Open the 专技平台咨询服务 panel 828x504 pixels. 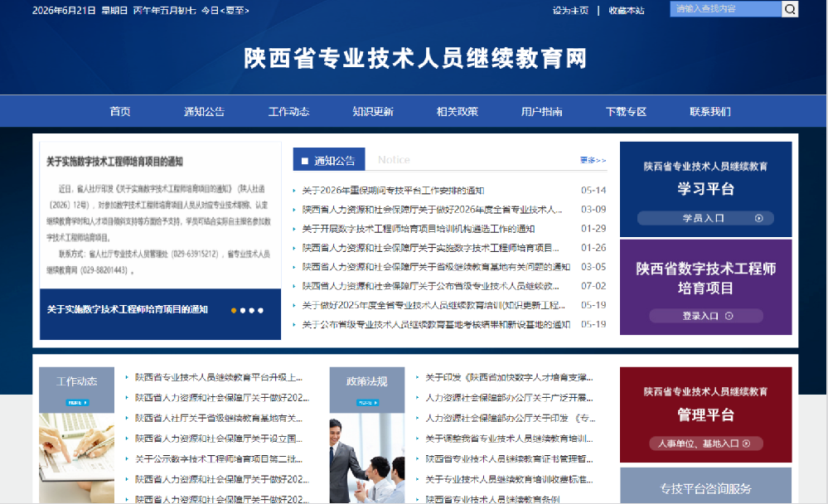[x=705, y=486]
